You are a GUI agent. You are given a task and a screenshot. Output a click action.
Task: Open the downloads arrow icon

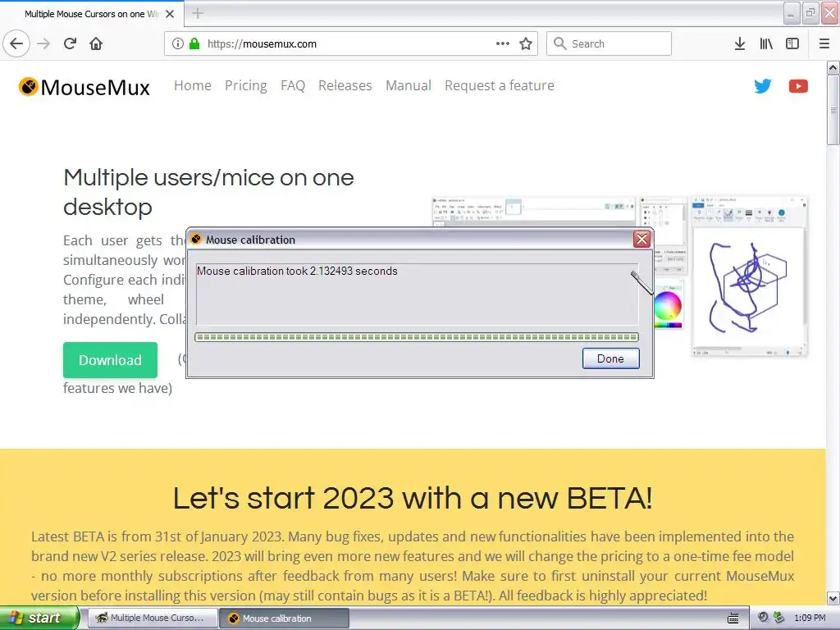740,43
